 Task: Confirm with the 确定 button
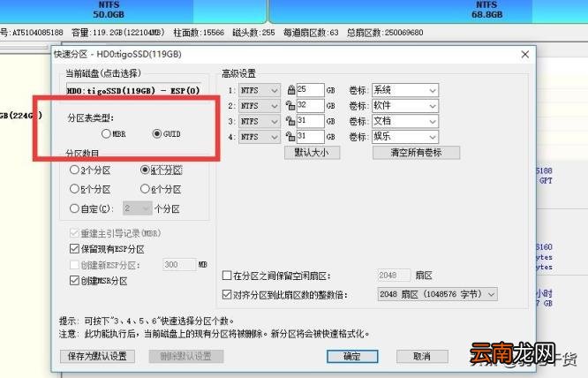click(x=352, y=356)
